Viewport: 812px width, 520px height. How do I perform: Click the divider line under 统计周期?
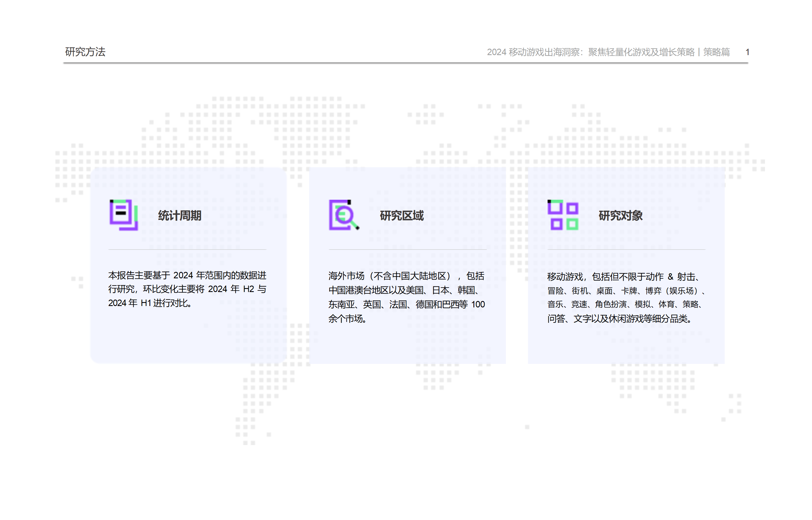(x=187, y=250)
